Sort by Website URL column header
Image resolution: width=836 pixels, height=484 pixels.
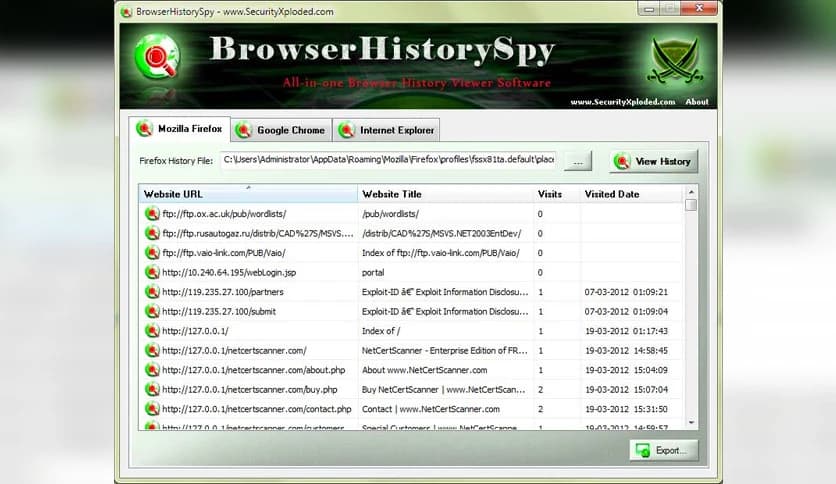tap(248, 194)
